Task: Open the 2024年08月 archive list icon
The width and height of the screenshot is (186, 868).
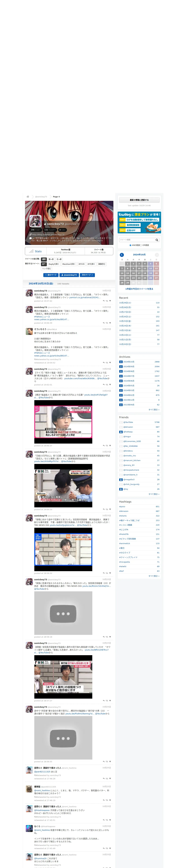Action: click(x=121, y=371)
